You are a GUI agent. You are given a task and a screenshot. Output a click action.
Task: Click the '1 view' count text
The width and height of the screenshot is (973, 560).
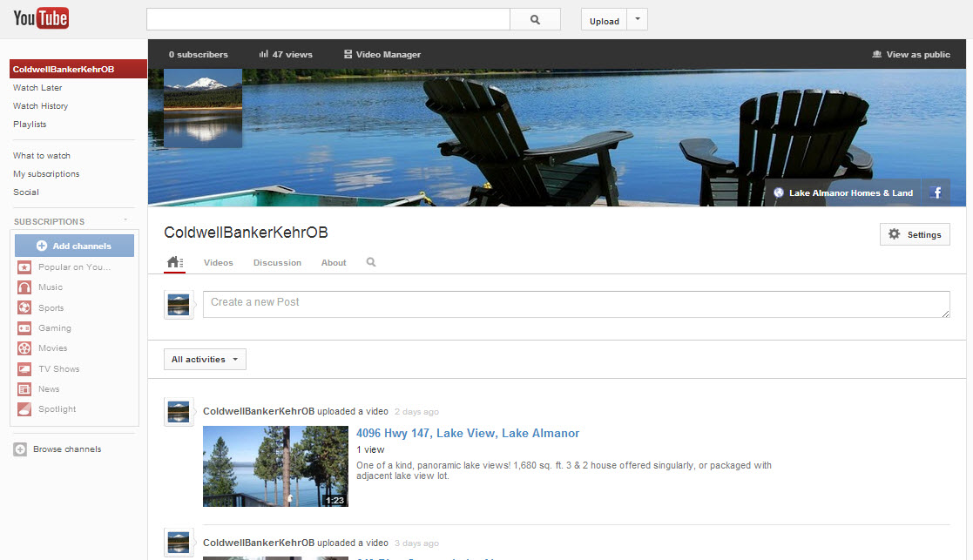370,449
